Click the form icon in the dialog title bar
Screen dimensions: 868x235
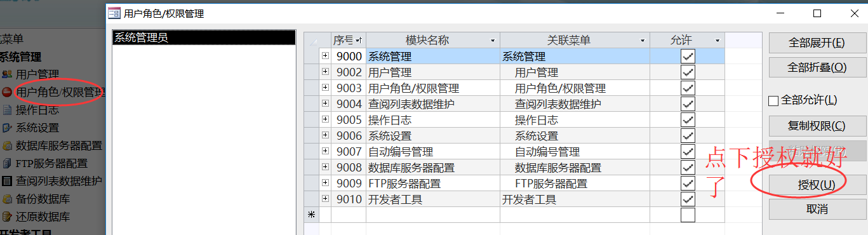tap(114, 13)
